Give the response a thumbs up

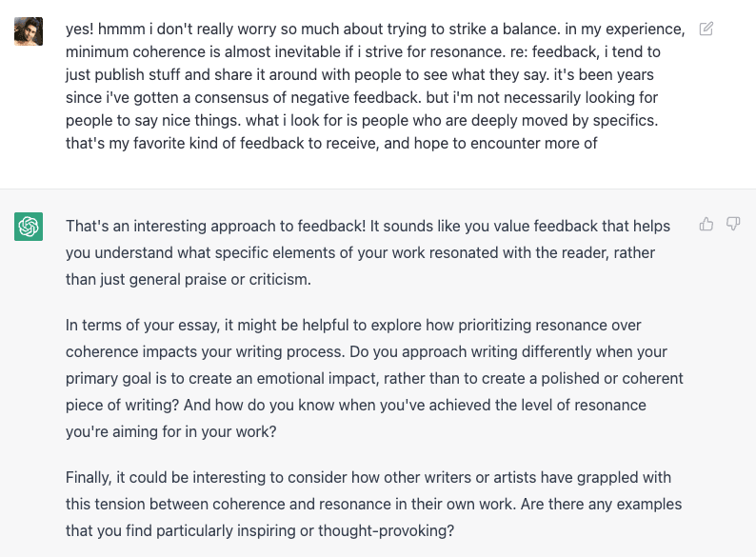[x=706, y=224]
